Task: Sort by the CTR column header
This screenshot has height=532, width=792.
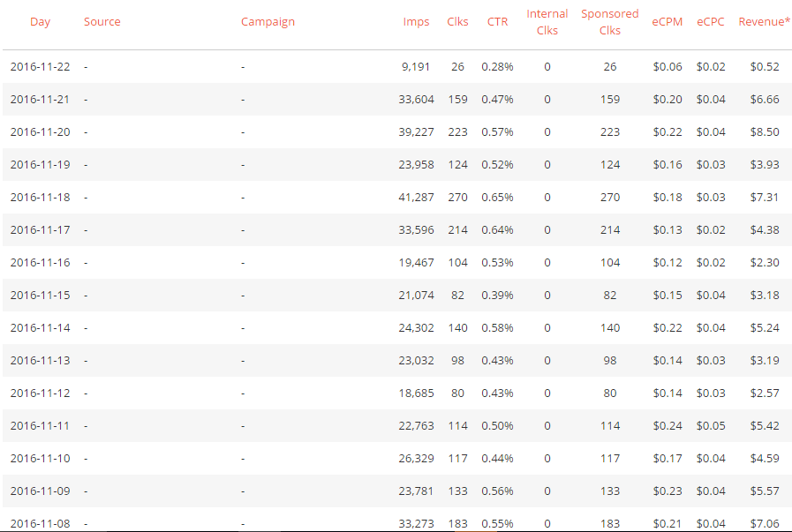Action: [x=497, y=22]
